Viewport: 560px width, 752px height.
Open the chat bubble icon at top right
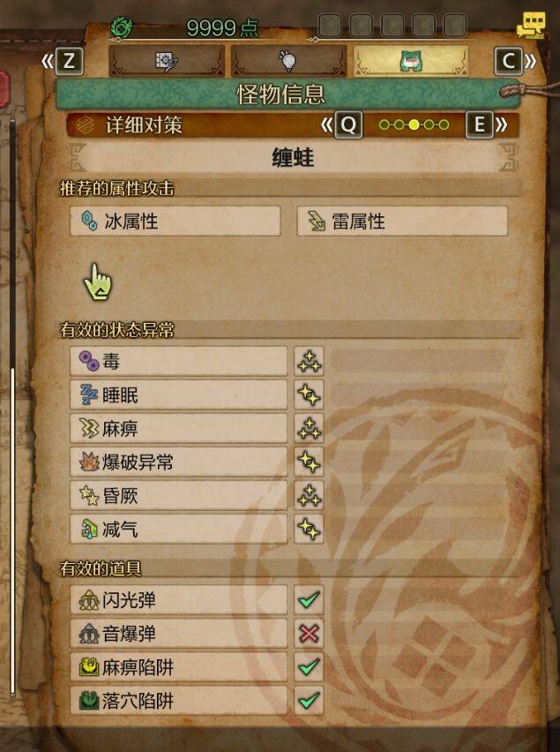pos(530,26)
